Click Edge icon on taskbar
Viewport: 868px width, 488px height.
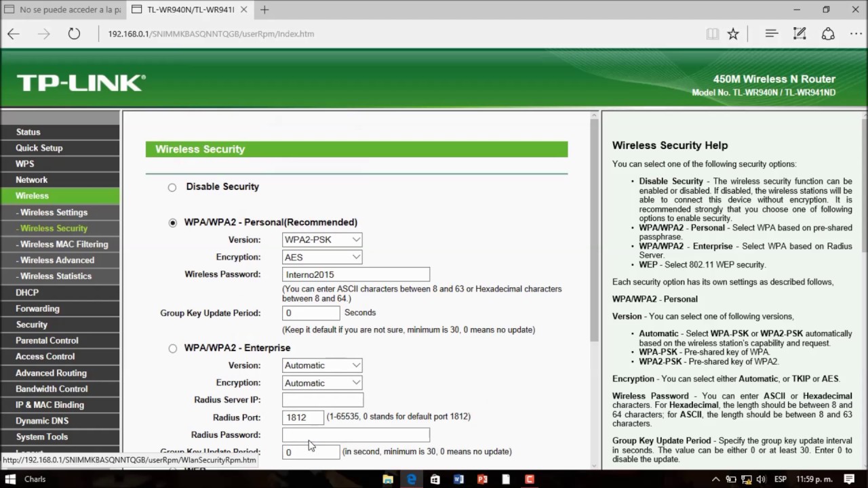(412, 479)
